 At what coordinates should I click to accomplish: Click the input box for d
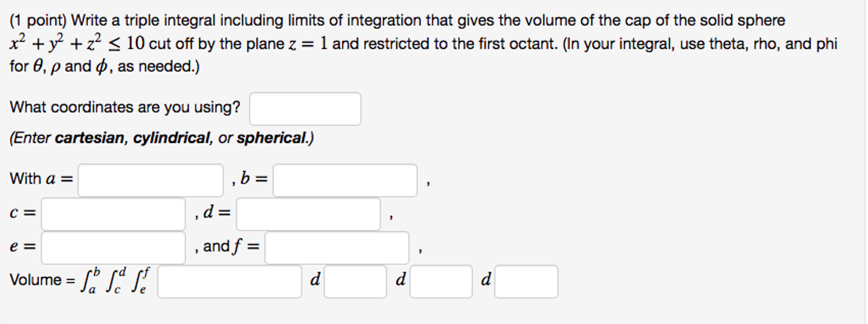[x=309, y=214]
